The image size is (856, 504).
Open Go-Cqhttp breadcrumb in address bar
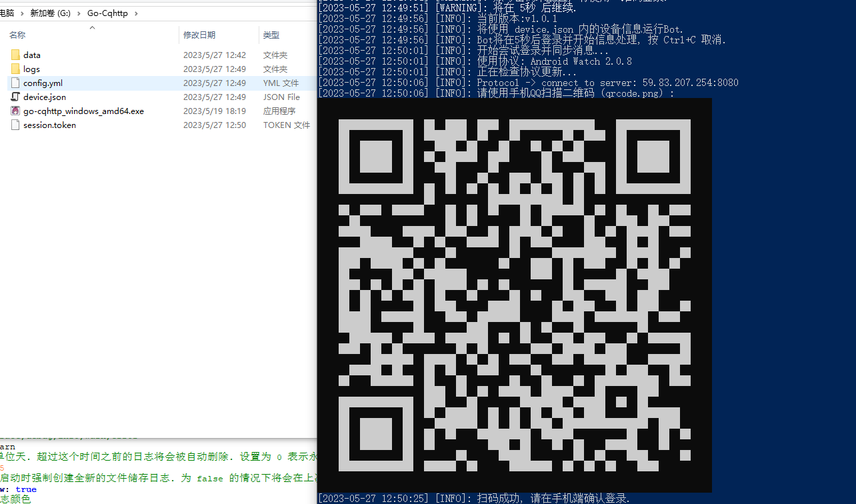click(x=107, y=13)
